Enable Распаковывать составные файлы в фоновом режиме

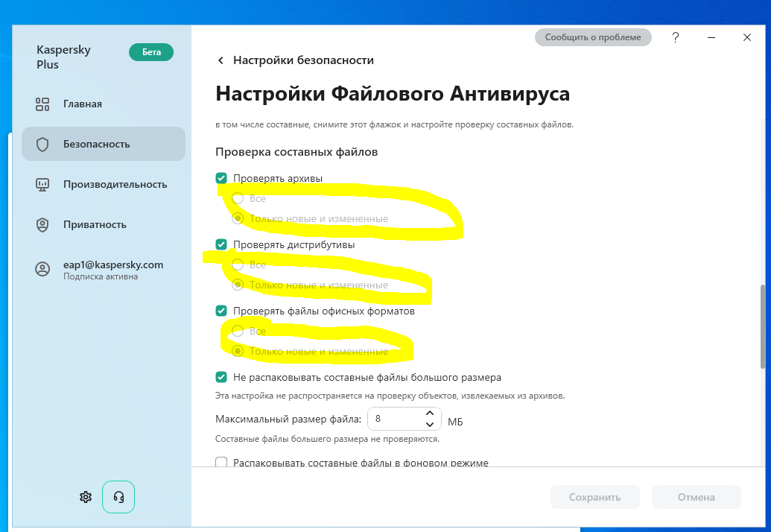[221, 462]
